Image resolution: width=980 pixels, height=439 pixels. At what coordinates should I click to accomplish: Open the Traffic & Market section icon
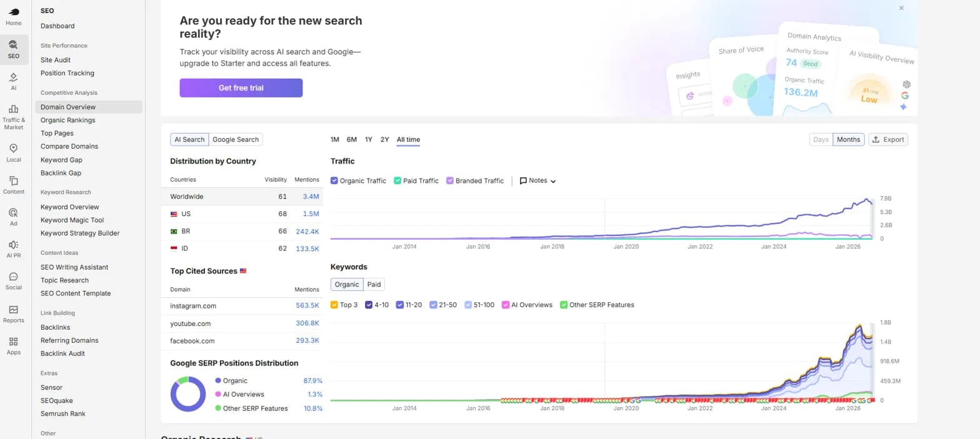[14, 117]
